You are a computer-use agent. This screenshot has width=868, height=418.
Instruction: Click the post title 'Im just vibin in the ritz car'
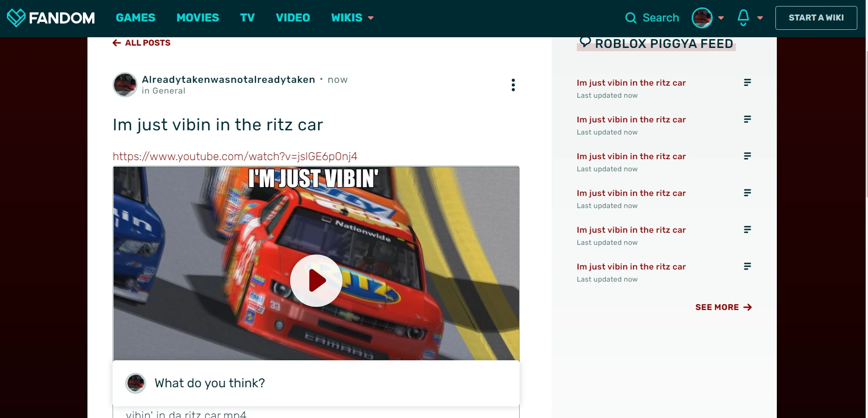click(x=218, y=125)
